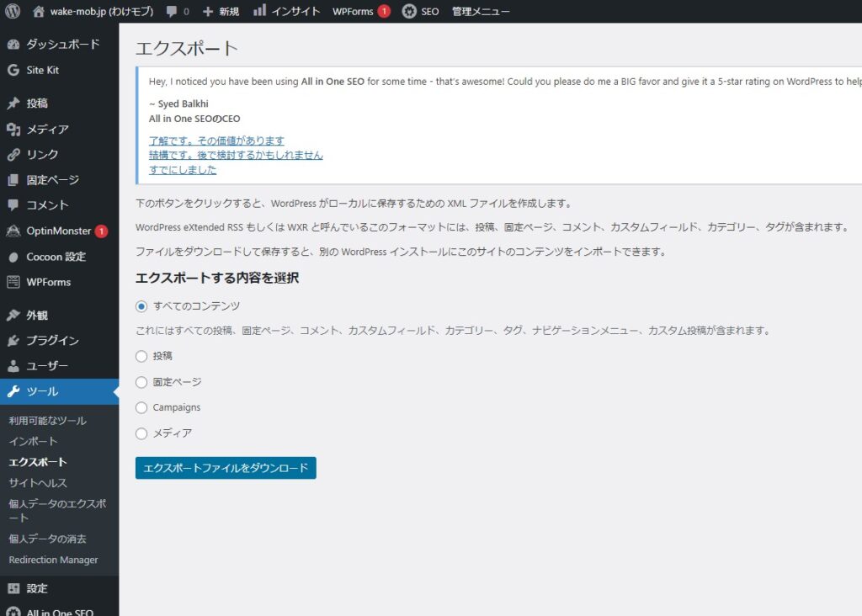The height and width of the screenshot is (616, 862).
Task: Click the All in One SEOのCEO text
Action: 194,119
